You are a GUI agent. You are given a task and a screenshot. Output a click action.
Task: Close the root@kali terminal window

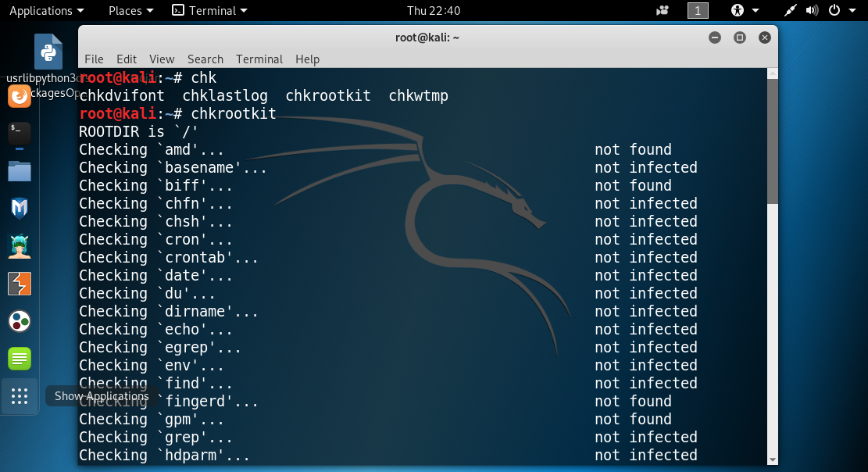tap(765, 38)
